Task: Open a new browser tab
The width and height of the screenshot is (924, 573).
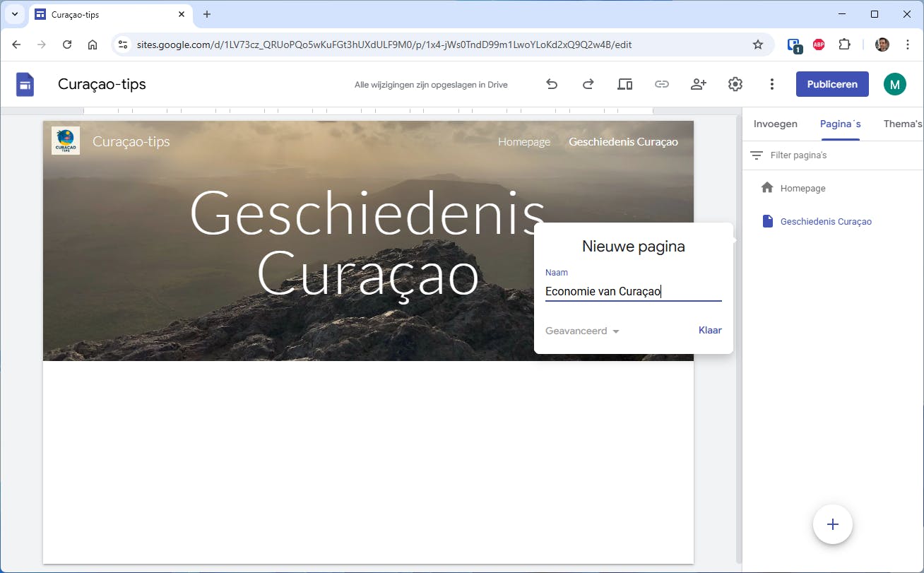Action: 207,14
